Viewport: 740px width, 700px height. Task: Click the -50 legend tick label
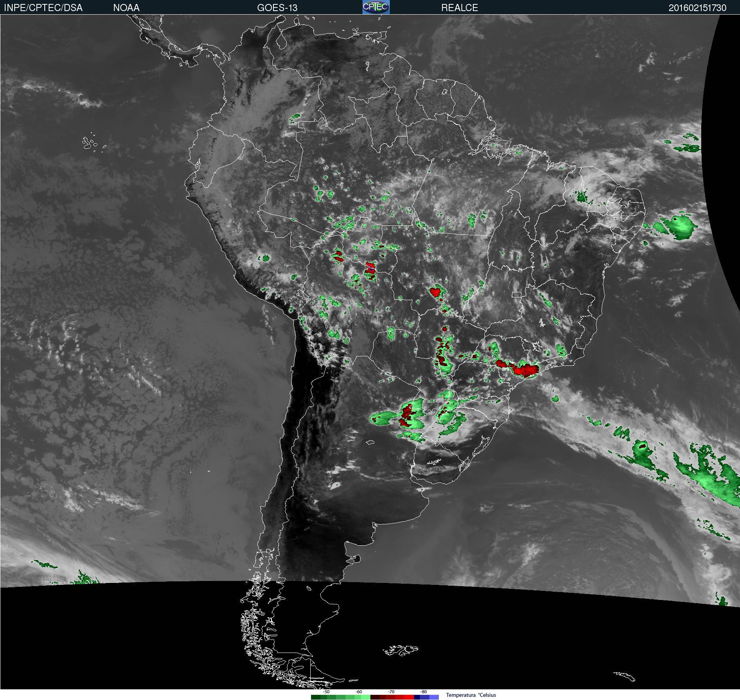(x=326, y=692)
